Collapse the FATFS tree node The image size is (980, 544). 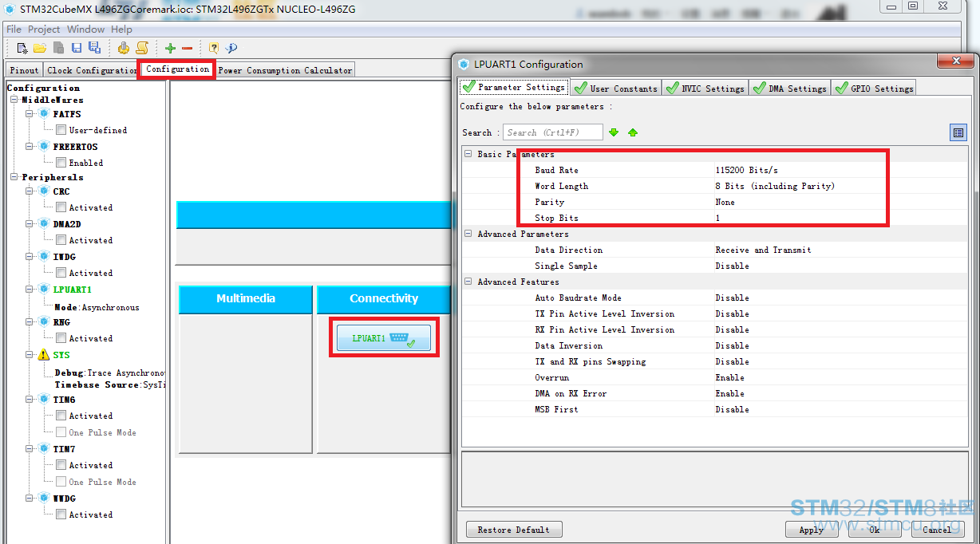click(x=30, y=114)
